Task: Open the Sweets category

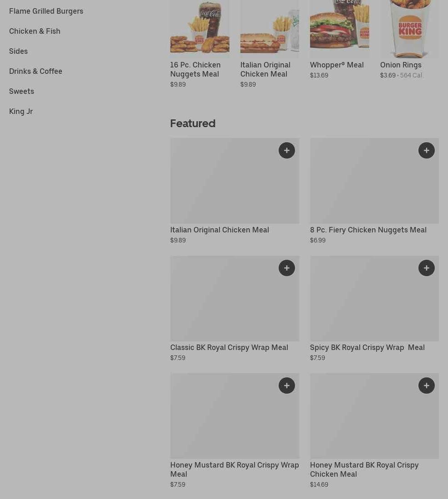Action: (21, 91)
